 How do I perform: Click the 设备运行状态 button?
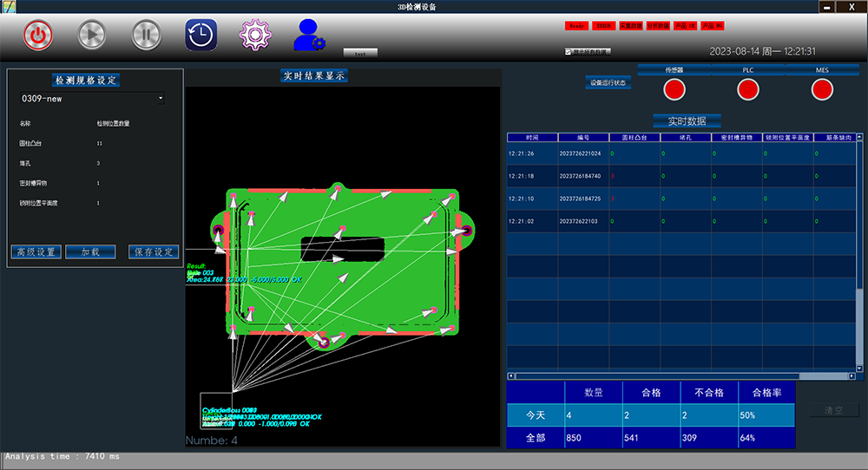coord(608,83)
